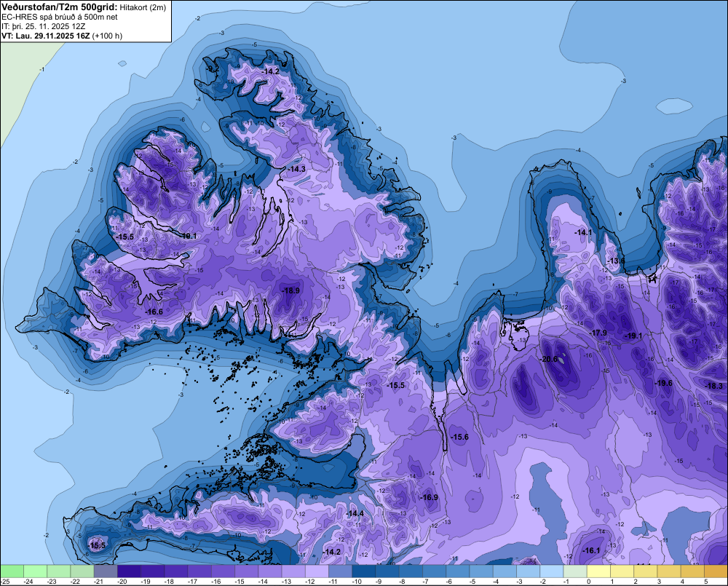Click the bold -19.6 temperature label
This screenshot has height=586, width=728.
pyautogui.click(x=663, y=383)
